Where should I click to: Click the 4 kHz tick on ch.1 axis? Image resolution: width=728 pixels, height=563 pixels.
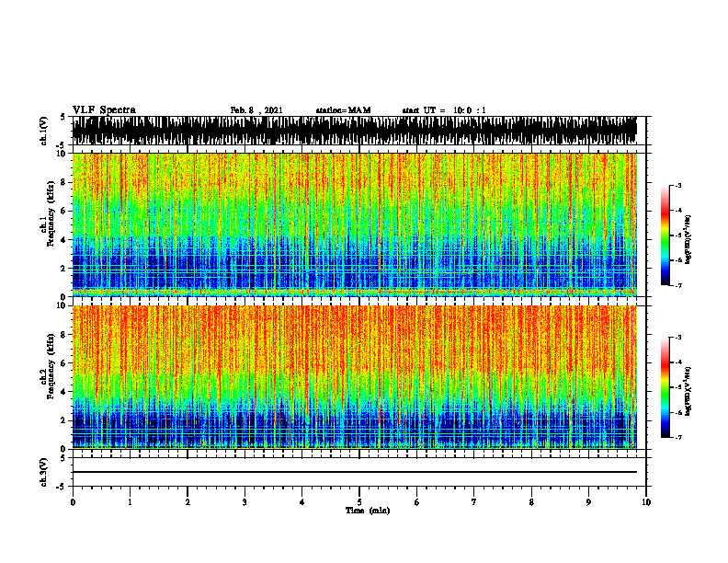click(63, 240)
